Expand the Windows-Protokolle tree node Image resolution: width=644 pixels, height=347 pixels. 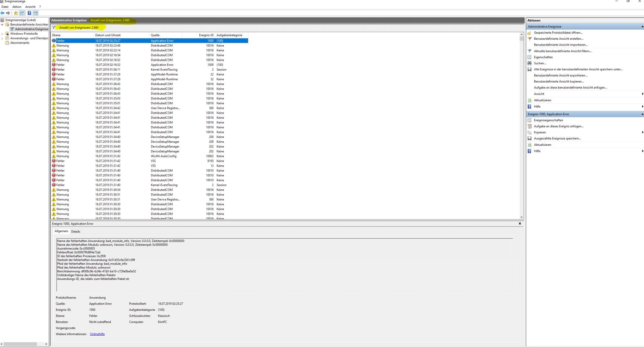coord(3,34)
